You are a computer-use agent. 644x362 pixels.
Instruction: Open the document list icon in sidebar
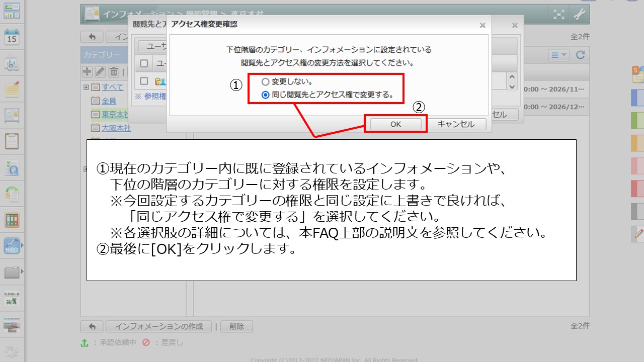tap(12, 115)
